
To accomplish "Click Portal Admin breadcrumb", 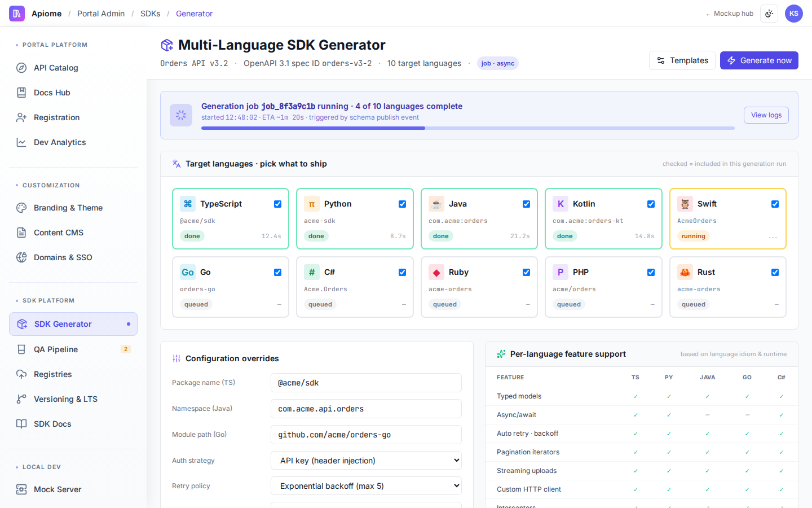I will point(101,14).
